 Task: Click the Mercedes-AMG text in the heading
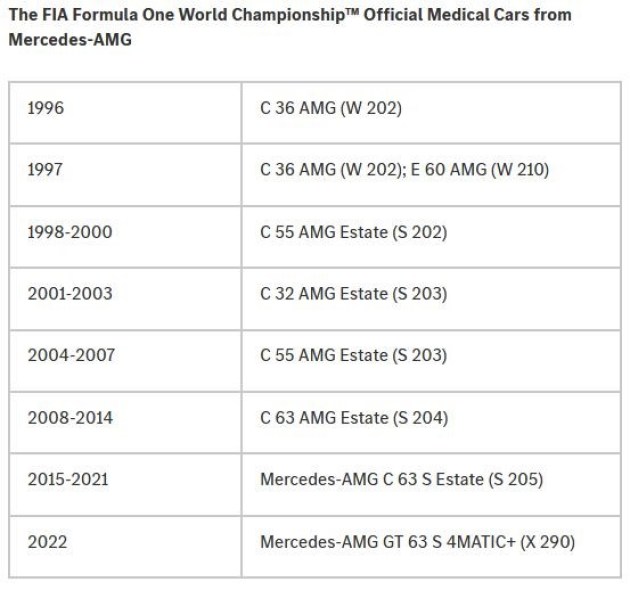[x=70, y=40]
